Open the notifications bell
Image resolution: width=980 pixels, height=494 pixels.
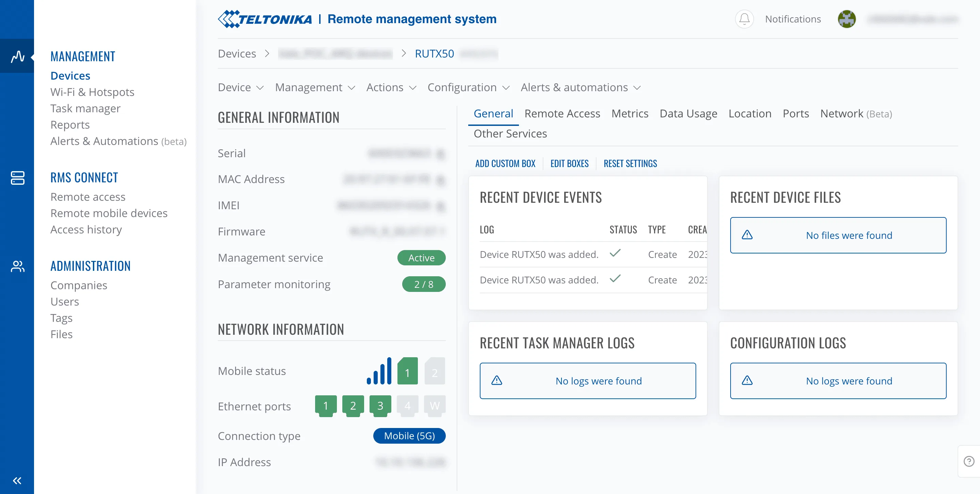[x=744, y=19]
